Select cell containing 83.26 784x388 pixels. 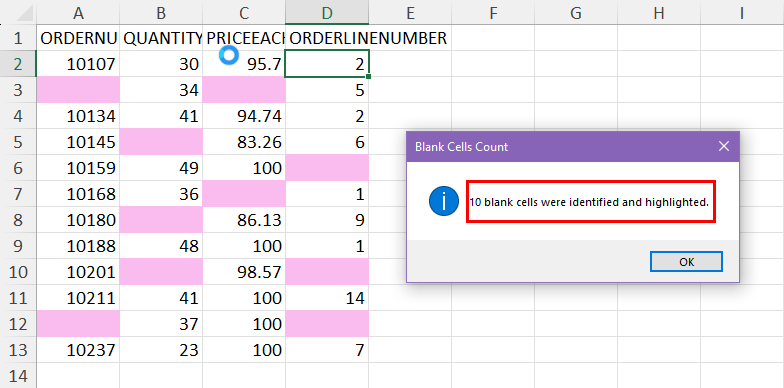pyautogui.click(x=244, y=142)
